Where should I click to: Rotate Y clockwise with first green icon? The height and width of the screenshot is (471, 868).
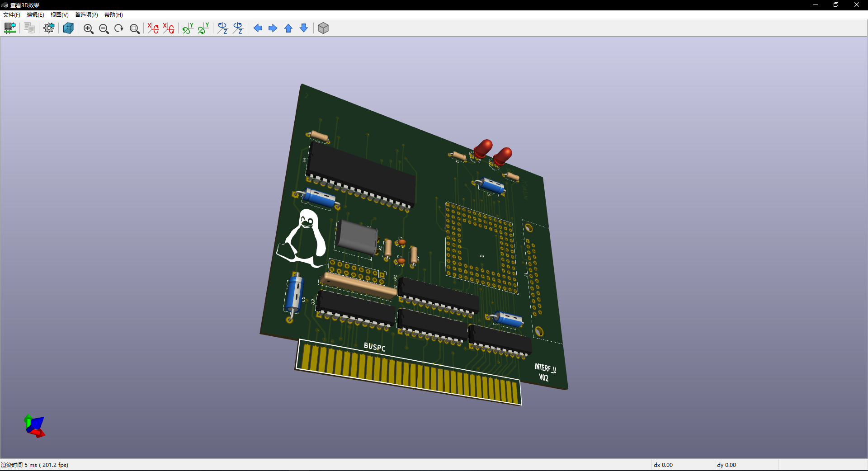point(188,28)
